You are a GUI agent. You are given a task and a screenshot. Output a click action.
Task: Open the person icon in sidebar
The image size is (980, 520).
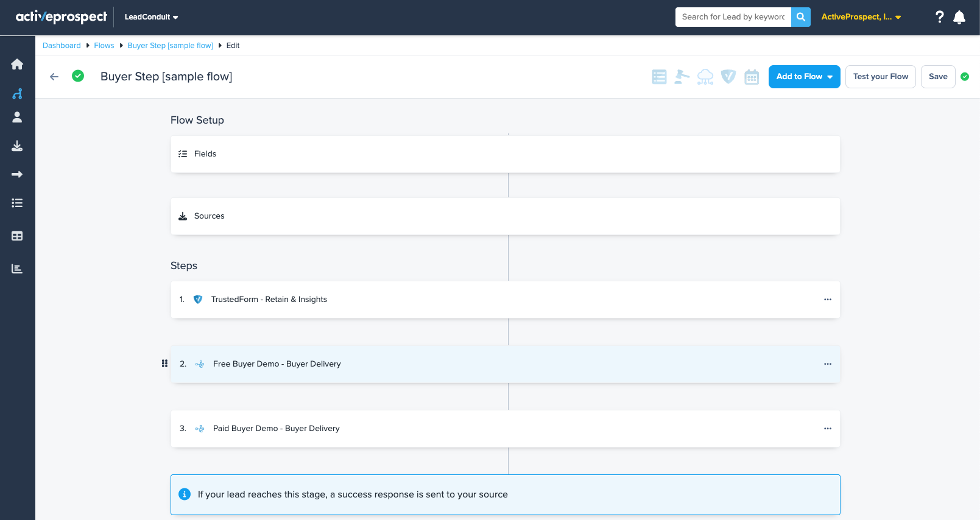[17, 117]
